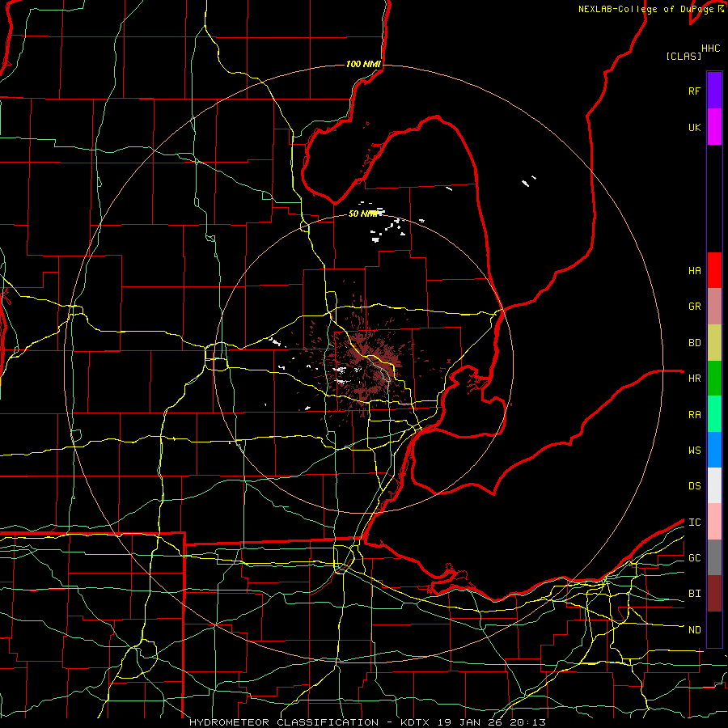Click the GC gray legend swatch
This screenshot has height=728, width=728.
click(714, 557)
